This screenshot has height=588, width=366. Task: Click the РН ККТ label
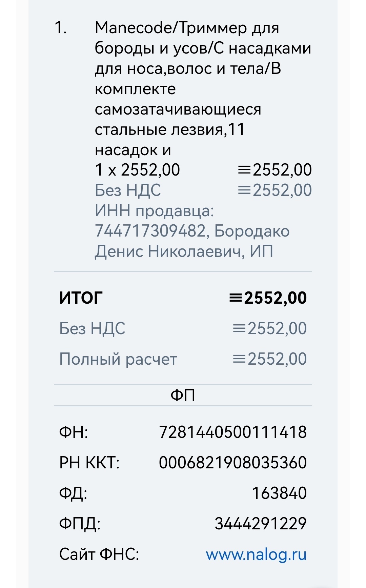coord(89,463)
